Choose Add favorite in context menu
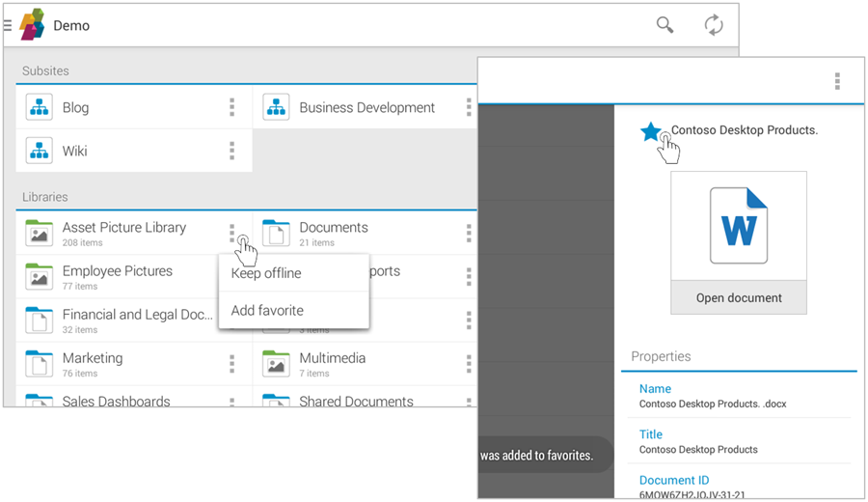Screen dimensions: 868x502 (267, 311)
